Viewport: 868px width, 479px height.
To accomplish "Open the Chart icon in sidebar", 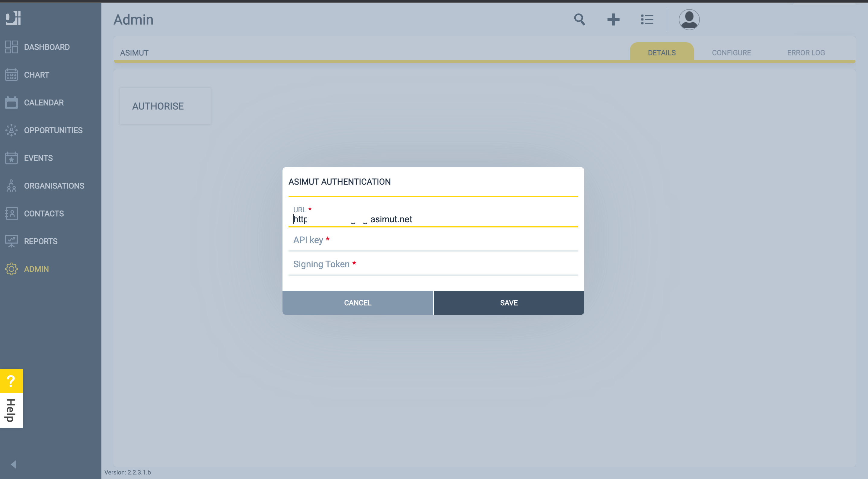I will 11,75.
